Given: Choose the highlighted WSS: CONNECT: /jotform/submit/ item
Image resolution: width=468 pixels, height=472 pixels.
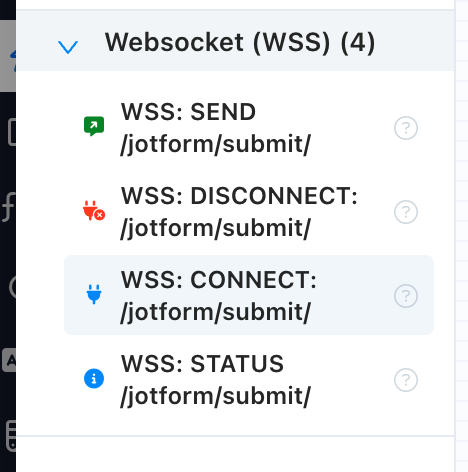Looking at the screenshot, I should [249, 295].
